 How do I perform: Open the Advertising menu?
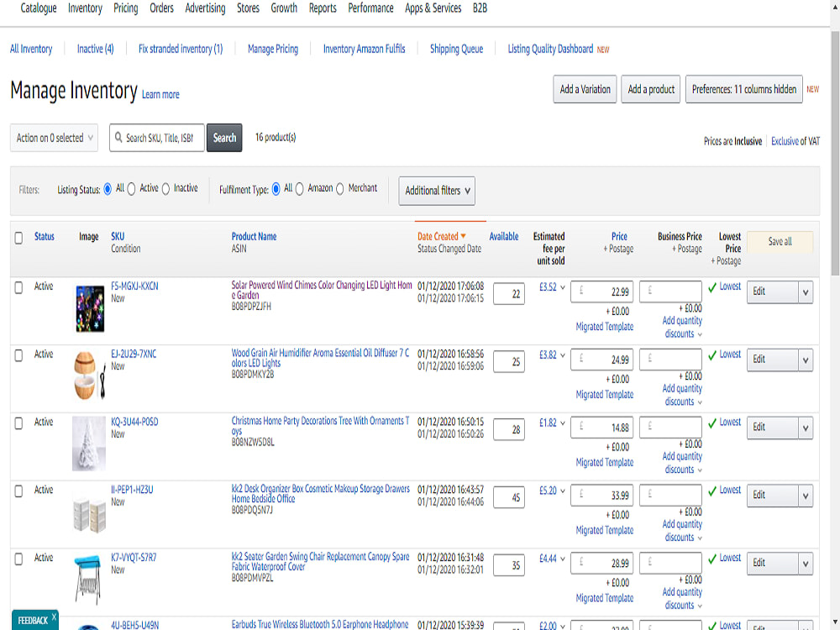[205, 8]
